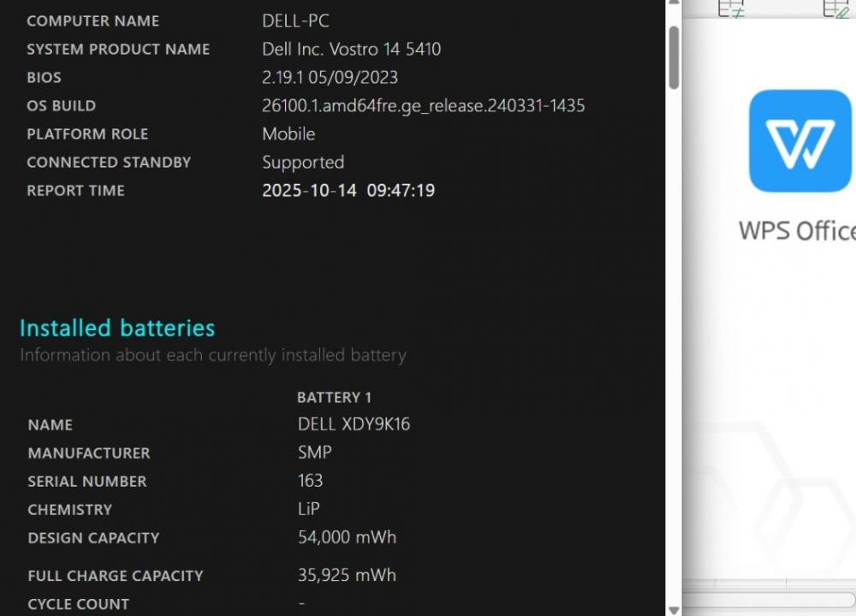Click the chemistry value "LiP"
This screenshot has width=856, height=616.
[308, 509]
